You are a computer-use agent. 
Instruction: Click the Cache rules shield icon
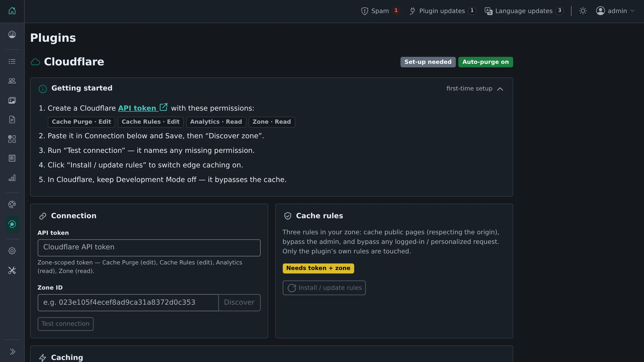pos(288,216)
